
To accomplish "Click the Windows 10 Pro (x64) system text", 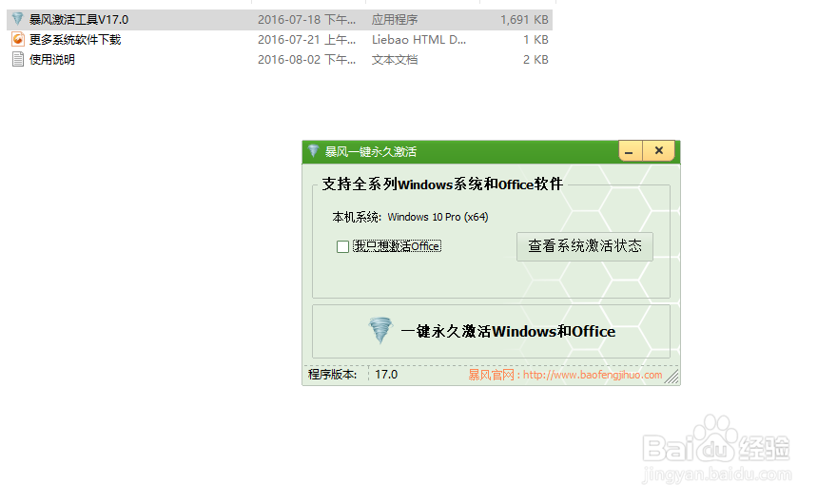I will pyautogui.click(x=438, y=217).
